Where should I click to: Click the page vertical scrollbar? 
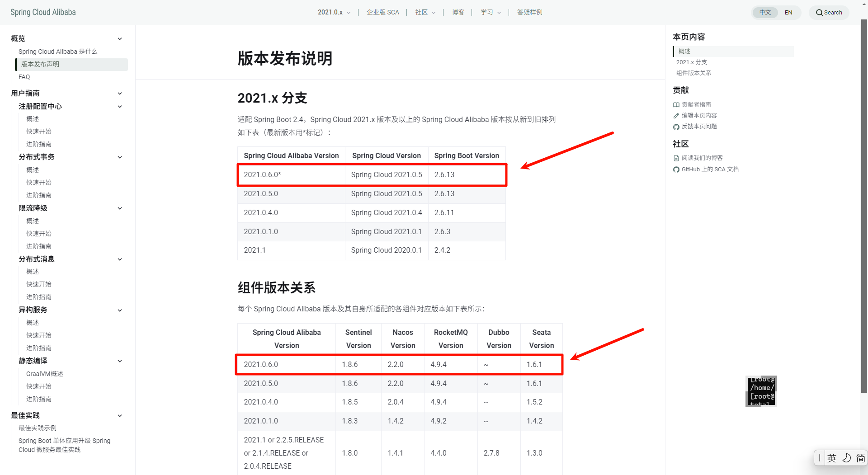(864, 206)
